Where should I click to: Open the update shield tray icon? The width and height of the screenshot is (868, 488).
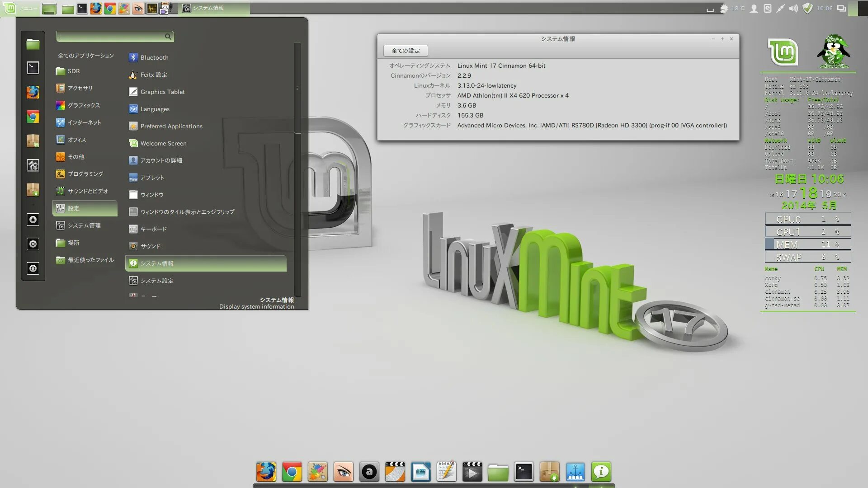point(807,8)
